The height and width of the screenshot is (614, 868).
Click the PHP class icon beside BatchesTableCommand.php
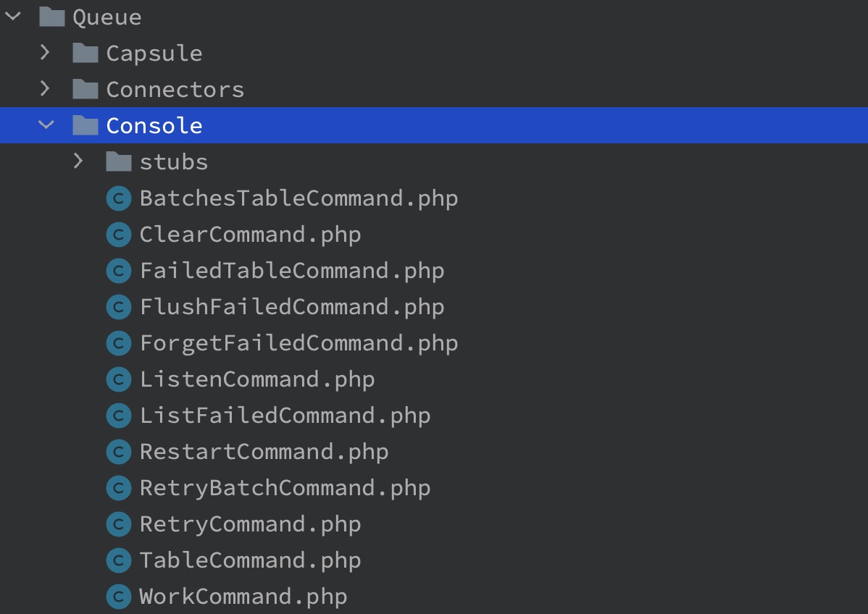119,198
